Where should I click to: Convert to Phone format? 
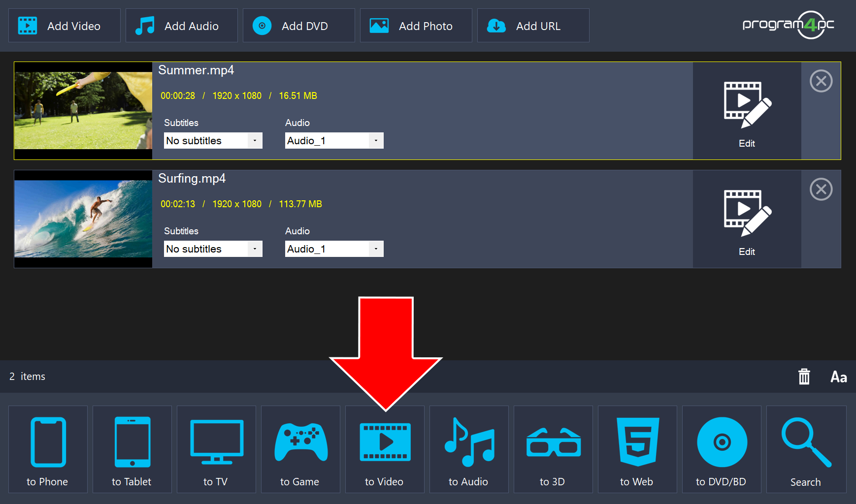[48, 449]
